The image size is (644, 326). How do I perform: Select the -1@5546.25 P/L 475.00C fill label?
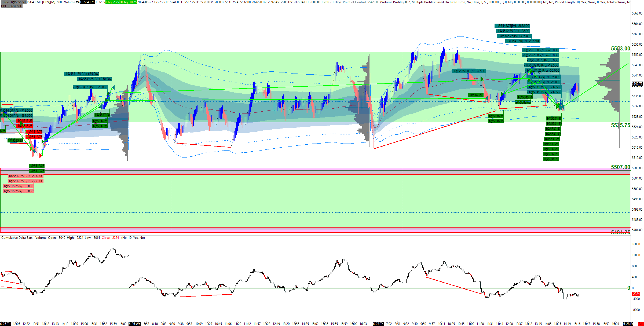pyautogui.click(x=514, y=36)
